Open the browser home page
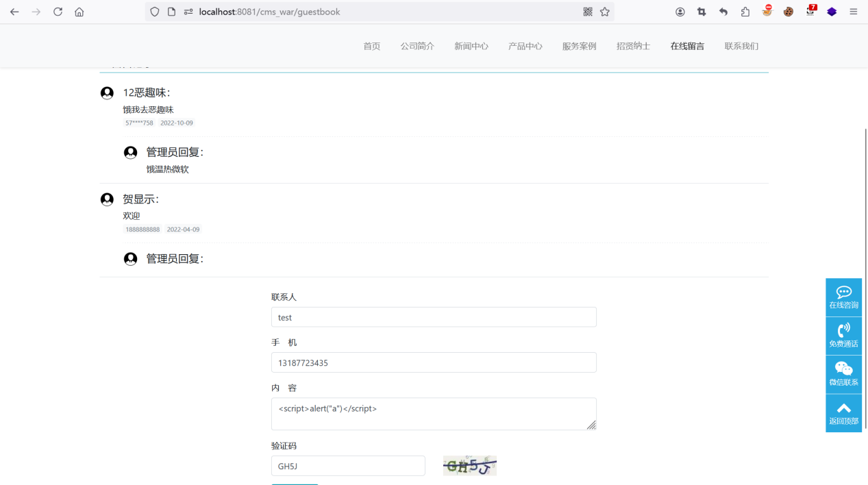 79,12
